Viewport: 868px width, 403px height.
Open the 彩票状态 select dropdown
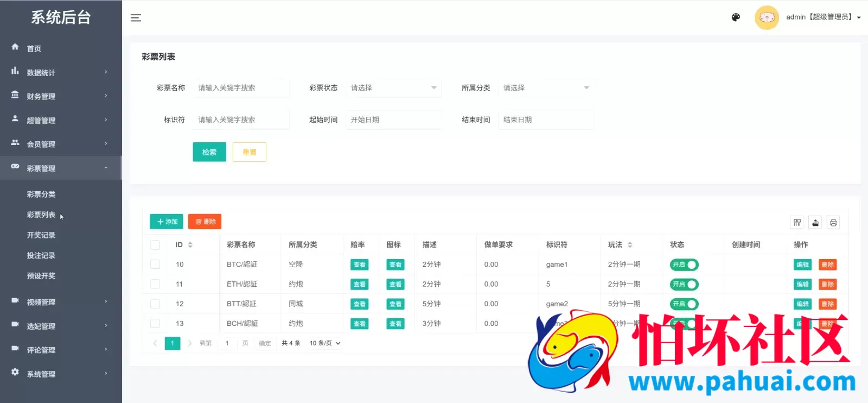pos(393,88)
